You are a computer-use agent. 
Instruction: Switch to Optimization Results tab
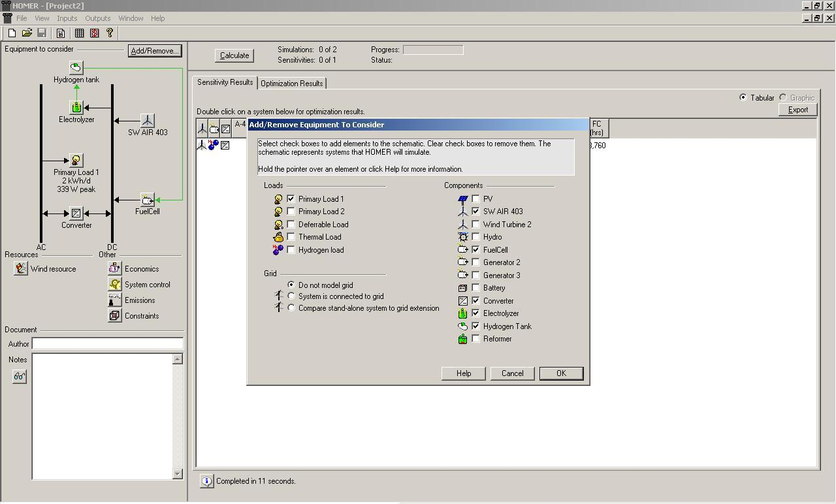(x=292, y=84)
